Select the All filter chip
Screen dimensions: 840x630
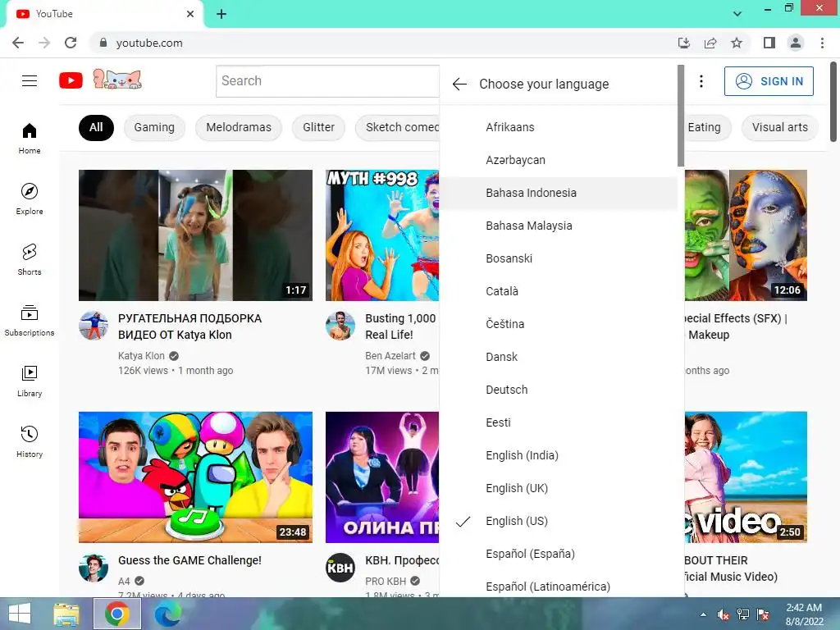pyautogui.click(x=97, y=127)
